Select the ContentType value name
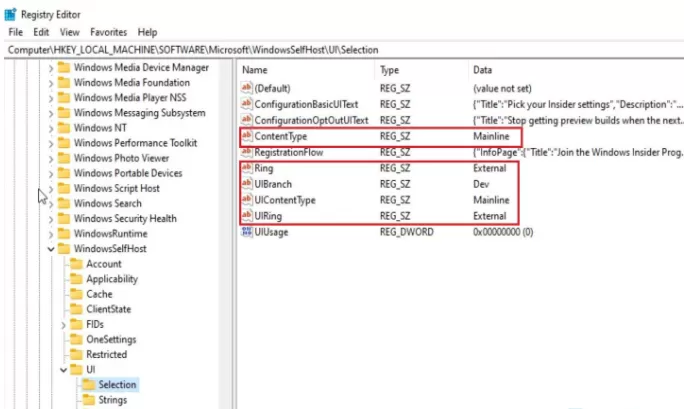This screenshot has height=409, width=684. pos(280,136)
